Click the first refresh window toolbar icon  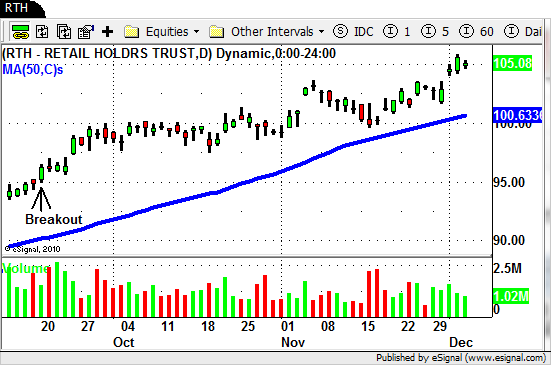[42, 32]
